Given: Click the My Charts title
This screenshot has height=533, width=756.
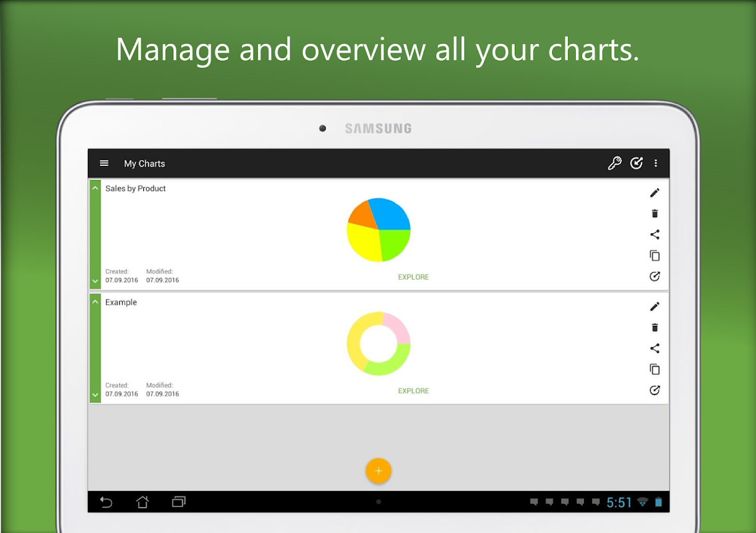Looking at the screenshot, I should (145, 164).
